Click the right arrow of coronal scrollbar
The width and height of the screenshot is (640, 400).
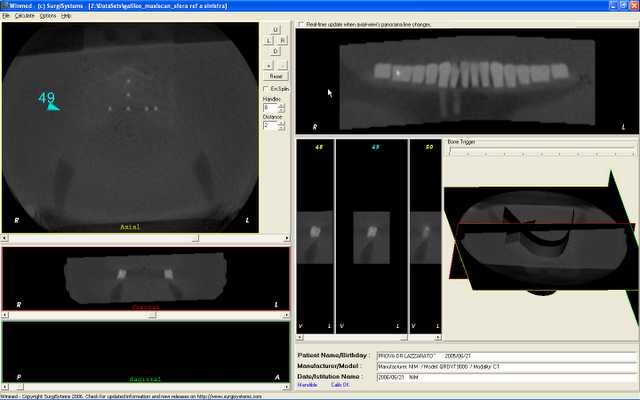point(287,315)
